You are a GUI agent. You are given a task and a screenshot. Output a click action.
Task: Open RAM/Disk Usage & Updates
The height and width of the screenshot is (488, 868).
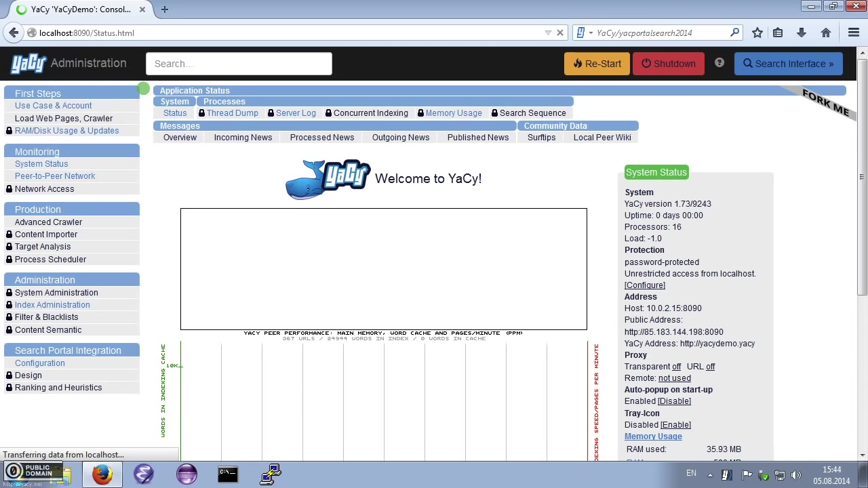[66, 131]
